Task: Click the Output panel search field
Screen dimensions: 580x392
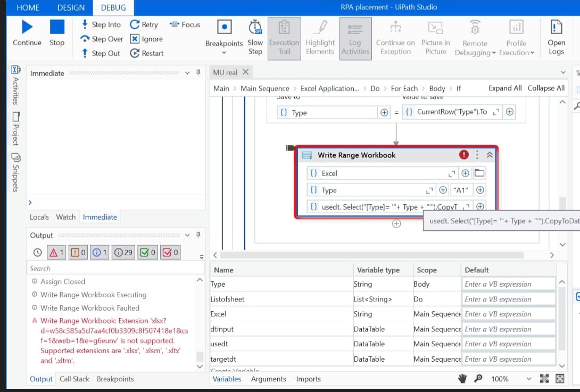Action: click(115, 268)
